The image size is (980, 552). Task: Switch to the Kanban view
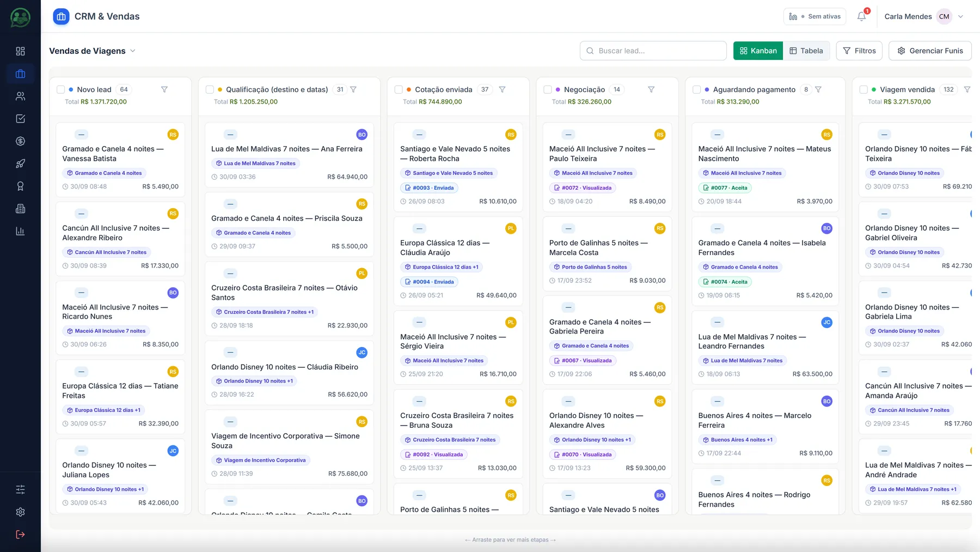(758, 51)
